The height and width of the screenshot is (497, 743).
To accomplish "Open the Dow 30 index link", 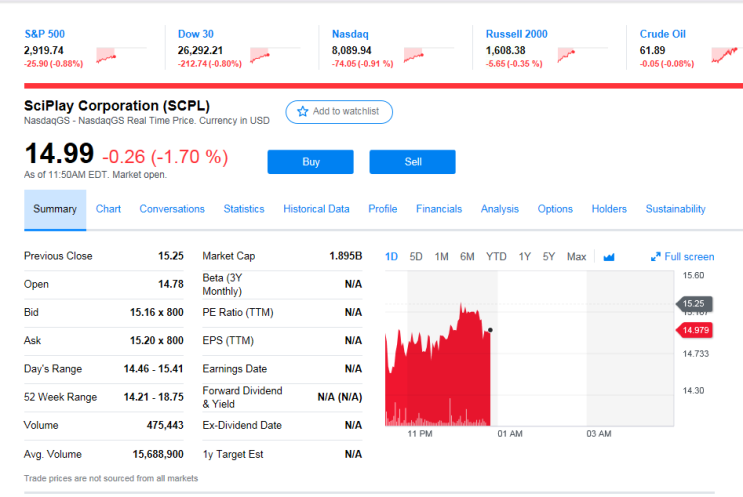I will pyautogui.click(x=196, y=34).
